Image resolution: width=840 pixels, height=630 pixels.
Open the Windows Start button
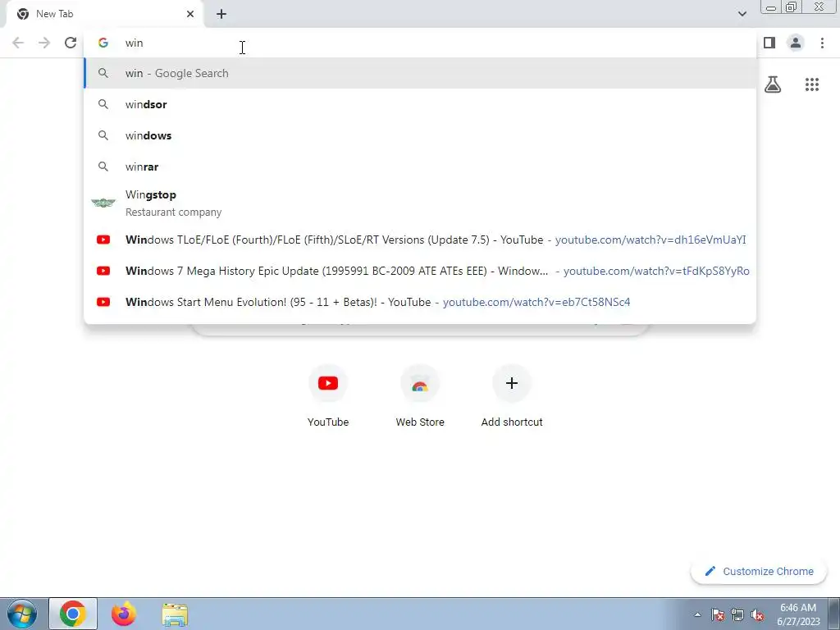(22, 614)
